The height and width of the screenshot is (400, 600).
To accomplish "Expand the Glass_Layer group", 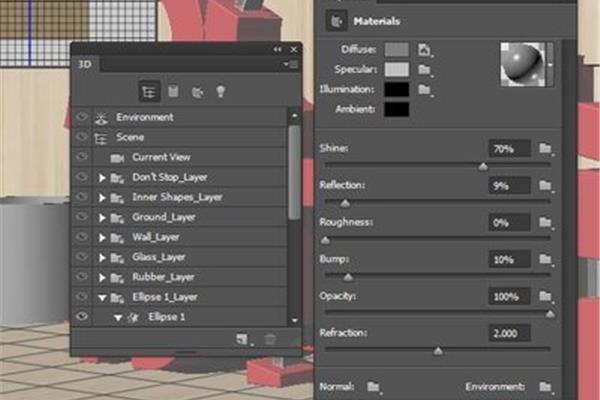I will 102,258.
